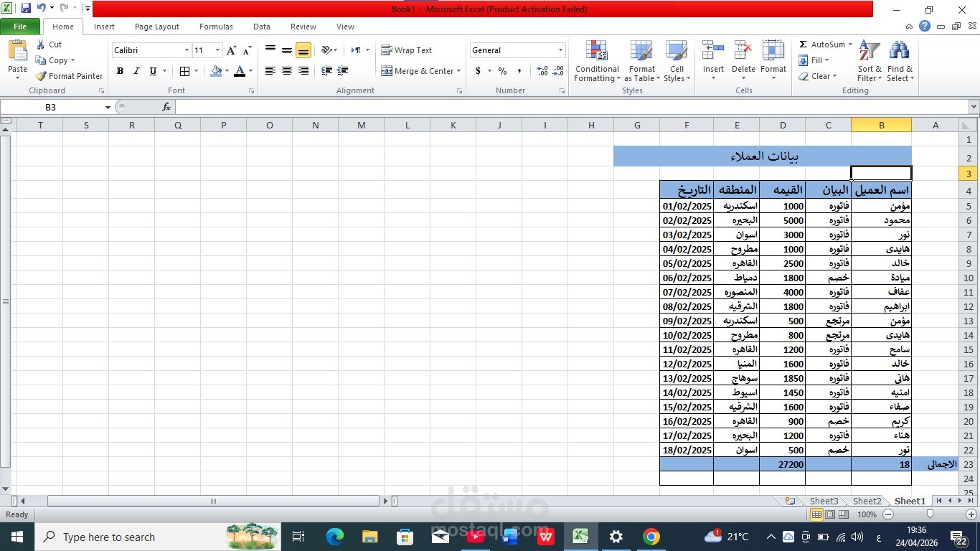Image resolution: width=980 pixels, height=551 pixels.
Task: Click the Increase Font Size icon
Action: click(x=231, y=50)
